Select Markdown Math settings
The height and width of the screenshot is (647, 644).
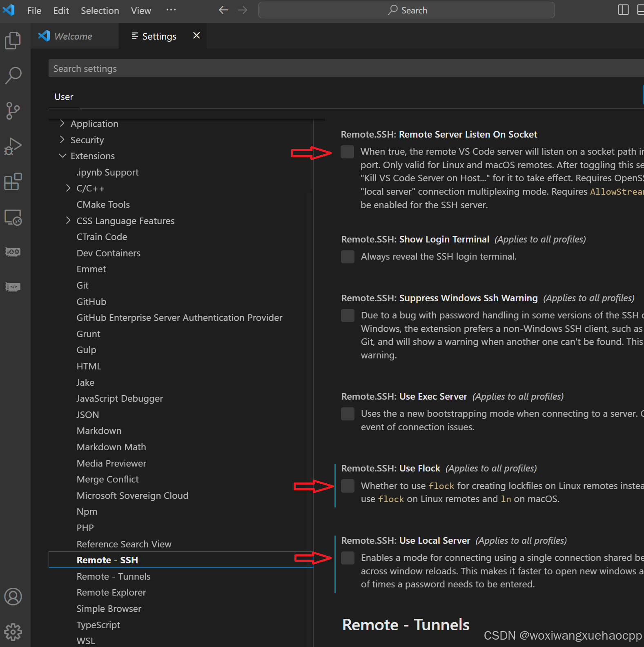(111, 447)
